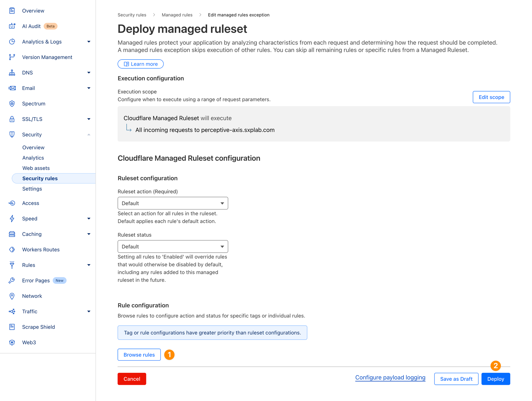Open the Error Pages wrench icon
The image size is (532, 401).
12,280
